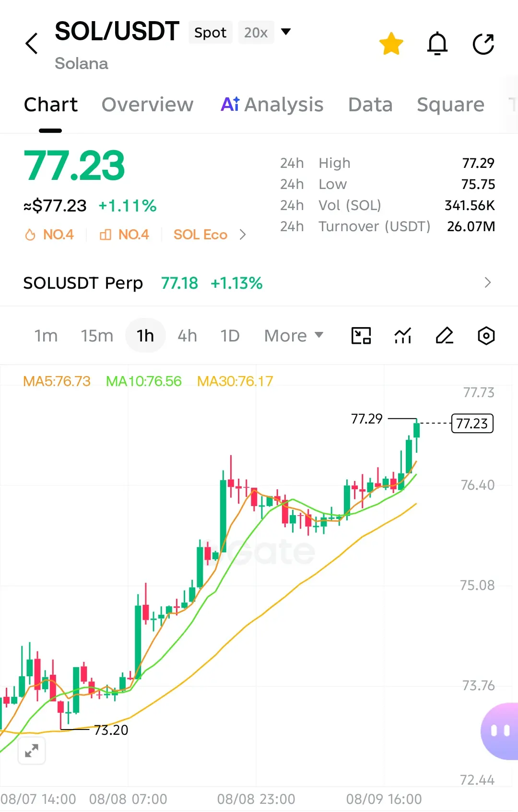Image resolution: width=518 pixels, height=812 pixels.
Task: Open the More timeframes dropdown
Action: tap(294, 336)
